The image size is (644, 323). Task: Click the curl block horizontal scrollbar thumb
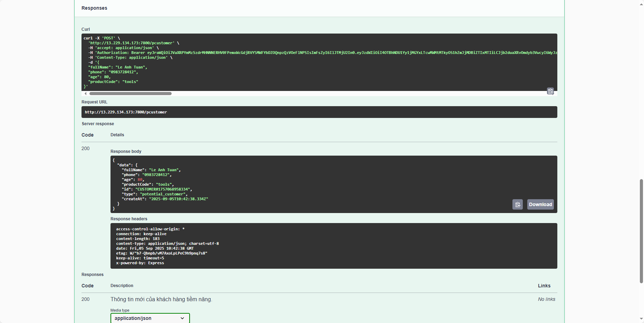pos(130,93)
